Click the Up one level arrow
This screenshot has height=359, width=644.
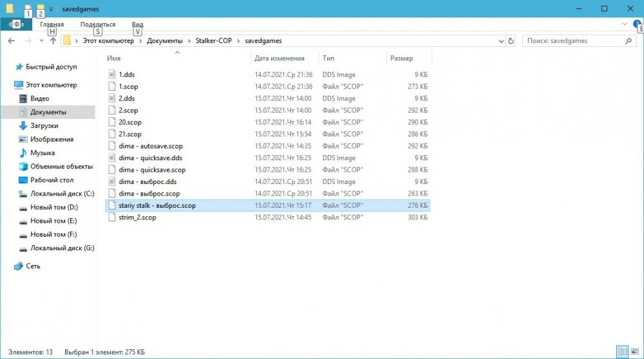click(53, 41)
